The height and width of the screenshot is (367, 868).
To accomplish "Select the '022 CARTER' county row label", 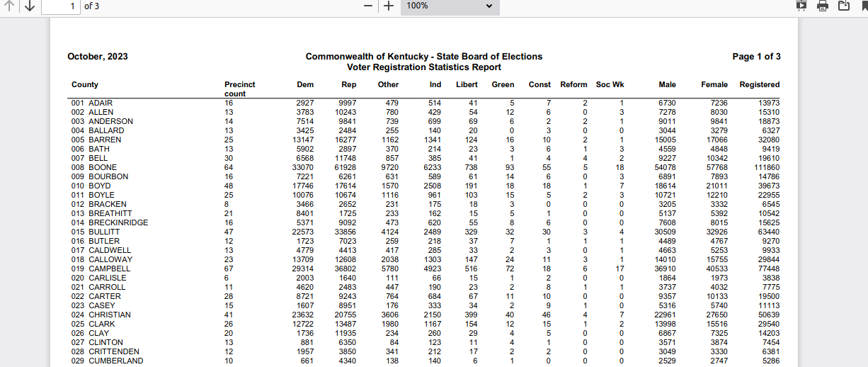I will (x=96, y=296).
